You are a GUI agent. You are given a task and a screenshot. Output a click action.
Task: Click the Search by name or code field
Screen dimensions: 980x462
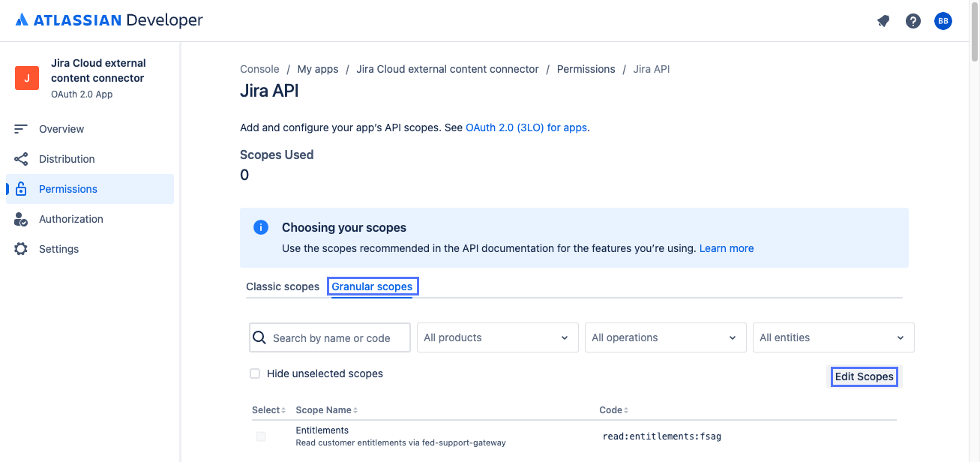330,337
